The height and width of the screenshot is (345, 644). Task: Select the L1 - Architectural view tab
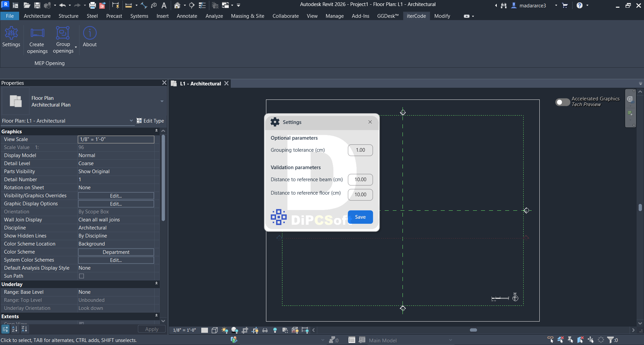(201, 83)
